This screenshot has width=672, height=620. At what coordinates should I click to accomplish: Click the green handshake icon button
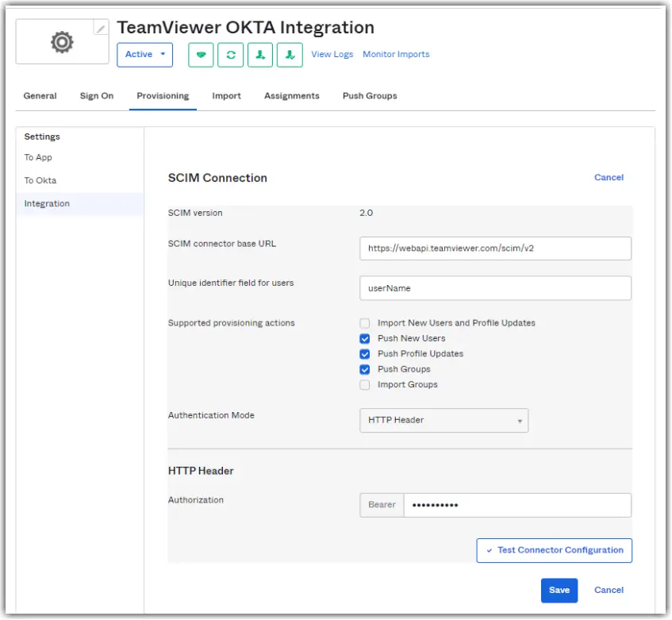tap(201, 55)
